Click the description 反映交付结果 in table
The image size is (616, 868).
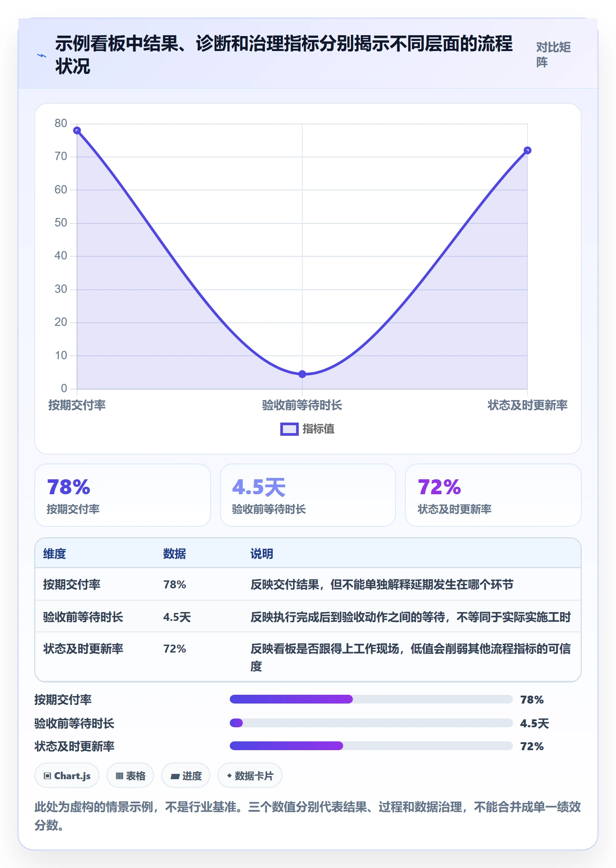click(382, 584)
